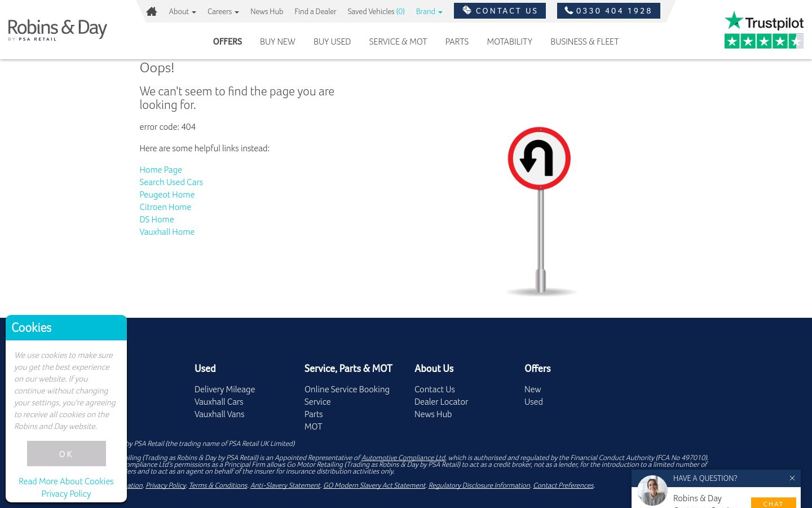
Task: Open the Parts menu
Action: [x=457, y=42]
